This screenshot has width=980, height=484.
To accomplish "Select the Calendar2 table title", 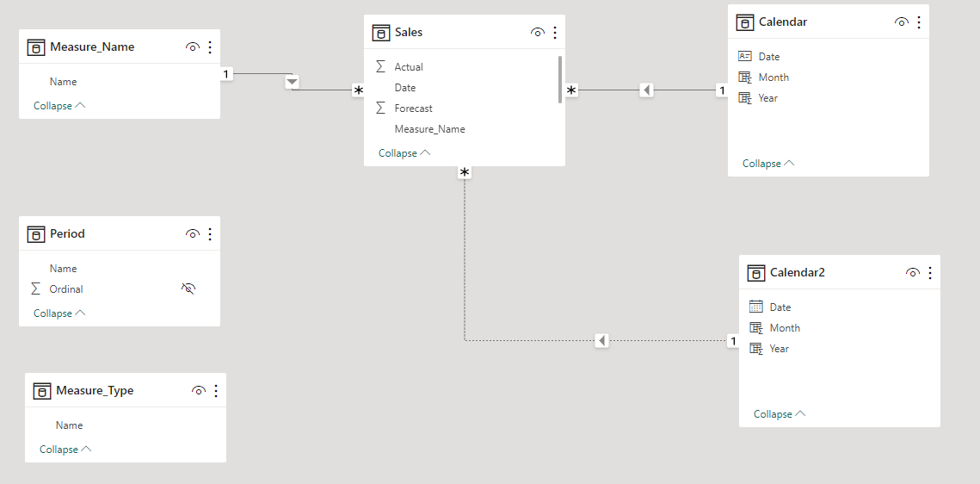I will pyautogui.click(x=798, y=273).
